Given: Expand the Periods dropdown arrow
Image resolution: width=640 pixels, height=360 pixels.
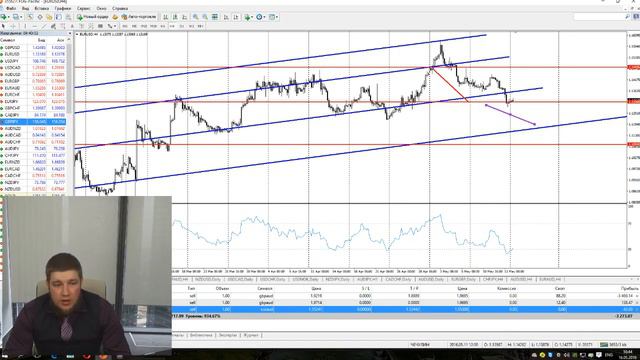Looking at the screenshot, I should pyautogui.click(x=264, y=17).
